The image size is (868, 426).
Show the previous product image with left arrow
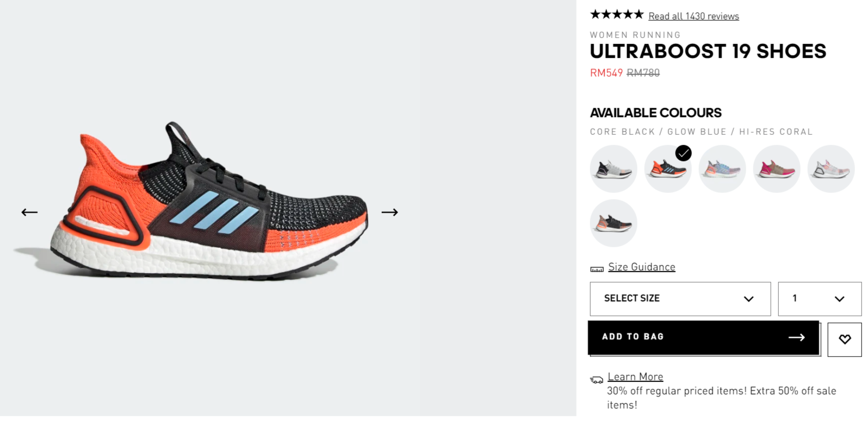29,212
